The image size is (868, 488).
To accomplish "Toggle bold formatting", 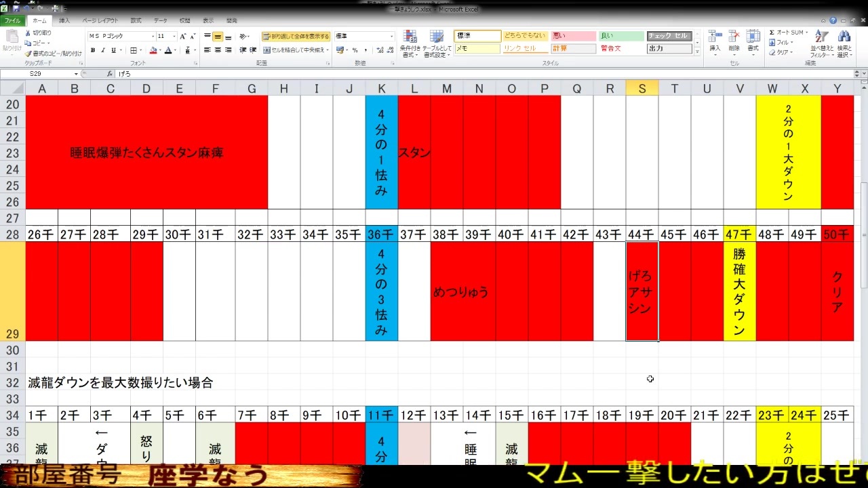I will point(93,50).
